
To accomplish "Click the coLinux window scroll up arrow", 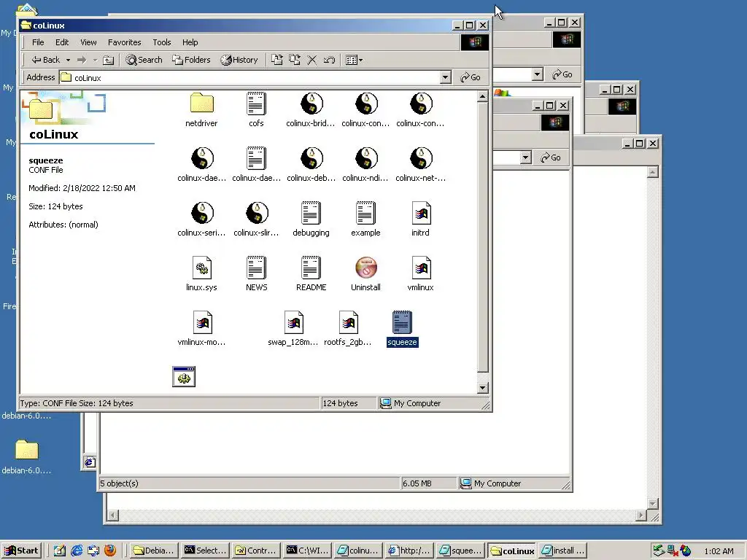I will click(483, 97).
